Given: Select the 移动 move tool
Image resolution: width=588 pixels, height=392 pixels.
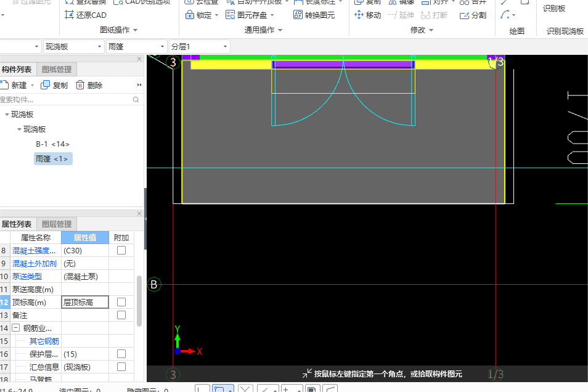Looking at the screenshot, I should pyautogui.click(x=367, y=15).
